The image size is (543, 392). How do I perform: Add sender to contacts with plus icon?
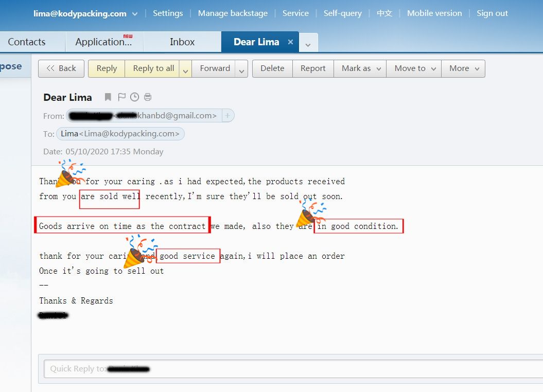pyautogui.click(x=227, y=116)
